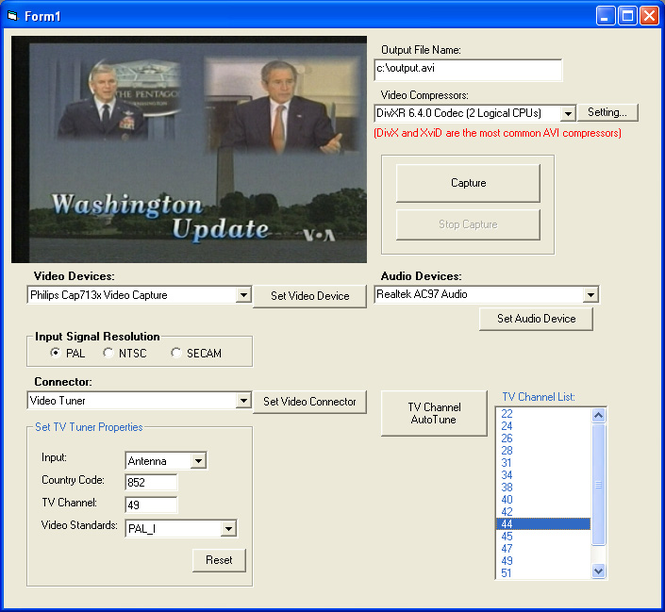Image resolution: width=665 pixels, height=612 pixels.
Task: Maximize the Form1 window
Action: coord(627,16)
